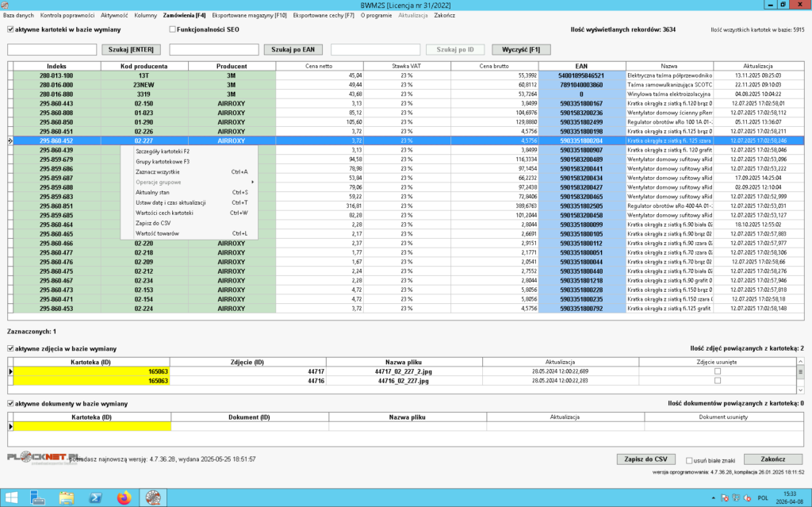Click the 'Wyczyść [F1]' button
Image resolution: width=812 pixels, height=507 pixels.
[x=521, y=49]
